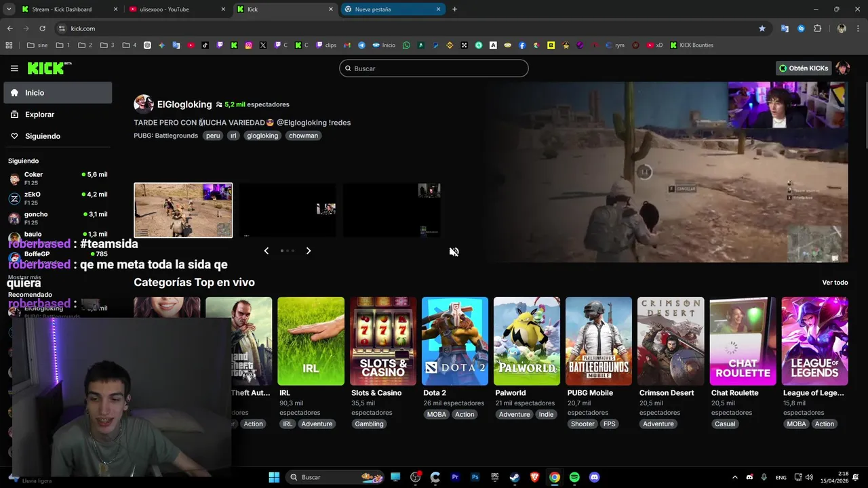
Task: Go to next featured stream arrow
Action: [x=309, y=251]
